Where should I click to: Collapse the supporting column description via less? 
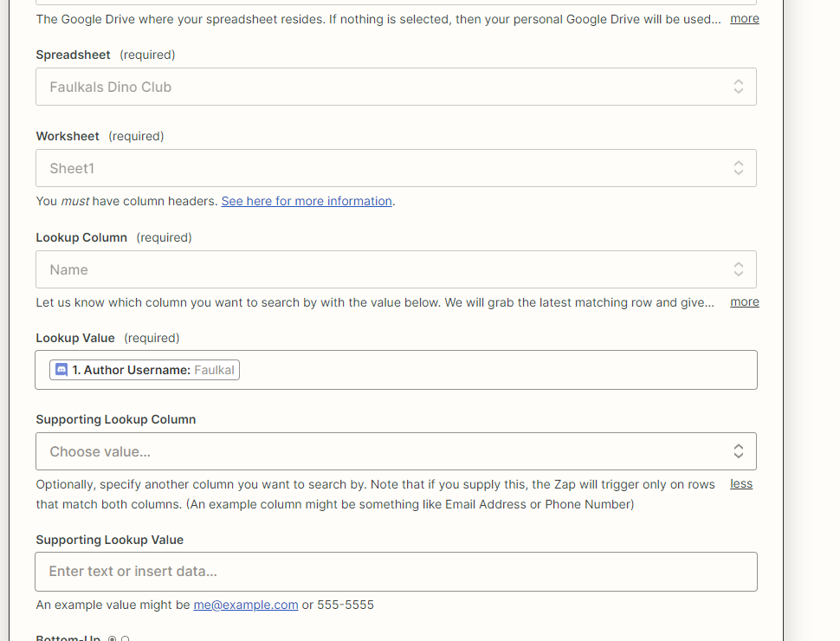pyautogui.click(x=741, y=484)
